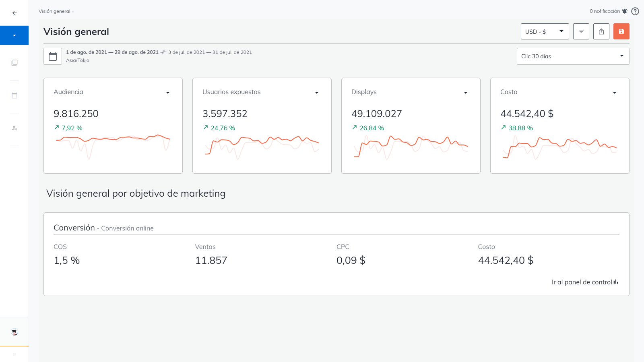Image resolution: width=644 pixels, height=362 pixels.
Task: Click the Costo card sparkline chart
Action: [560, 148]
